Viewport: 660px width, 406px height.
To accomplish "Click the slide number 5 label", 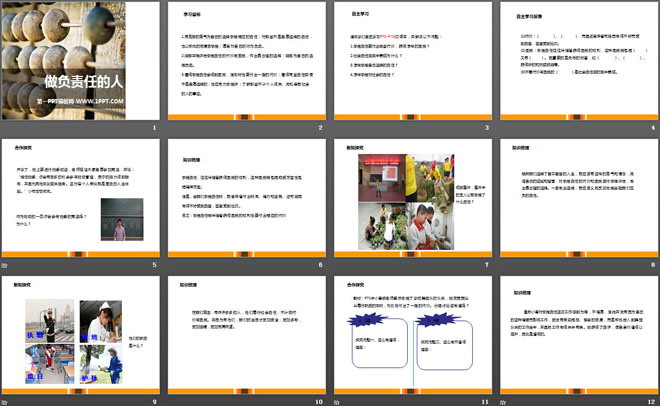I will 154,265.
